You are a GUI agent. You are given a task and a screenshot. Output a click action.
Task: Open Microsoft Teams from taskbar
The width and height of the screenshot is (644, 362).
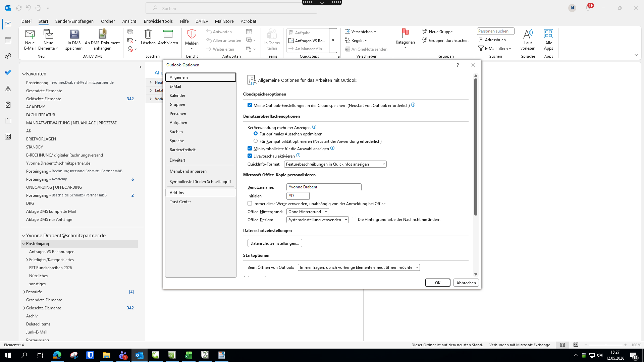(123, 355)
